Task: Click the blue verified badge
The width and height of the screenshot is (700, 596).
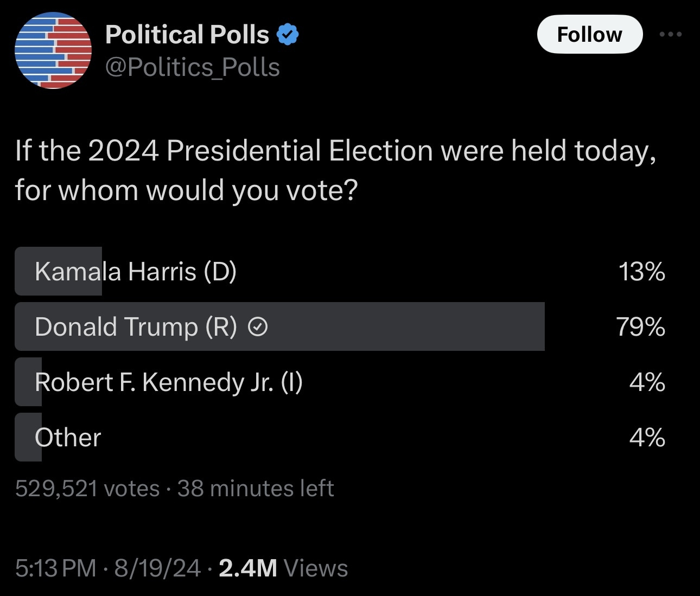Action: tap(288, 35)
